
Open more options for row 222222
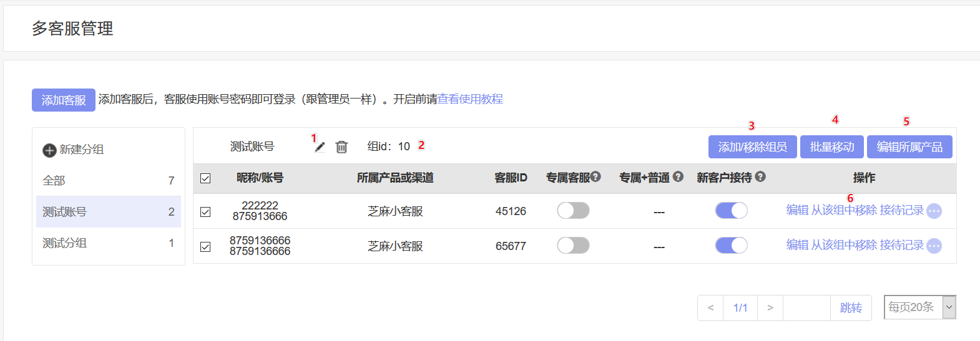934,211
